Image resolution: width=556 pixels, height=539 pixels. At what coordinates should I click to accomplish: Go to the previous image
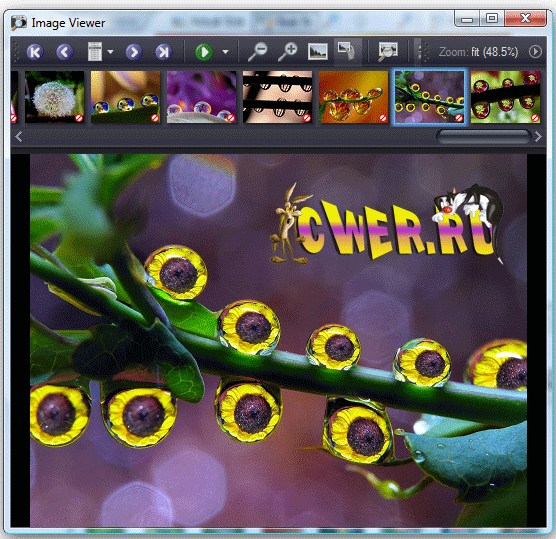[65, 52]
